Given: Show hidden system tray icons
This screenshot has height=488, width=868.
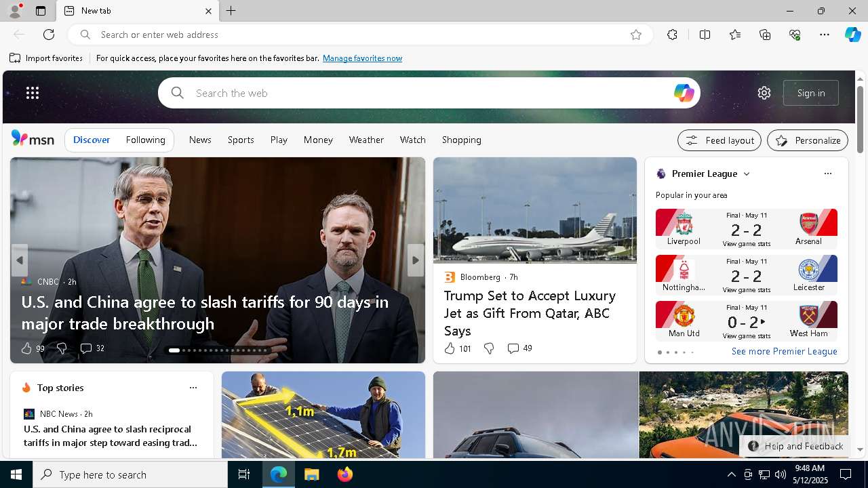Looking at the screenshot, I should [731, 474].
